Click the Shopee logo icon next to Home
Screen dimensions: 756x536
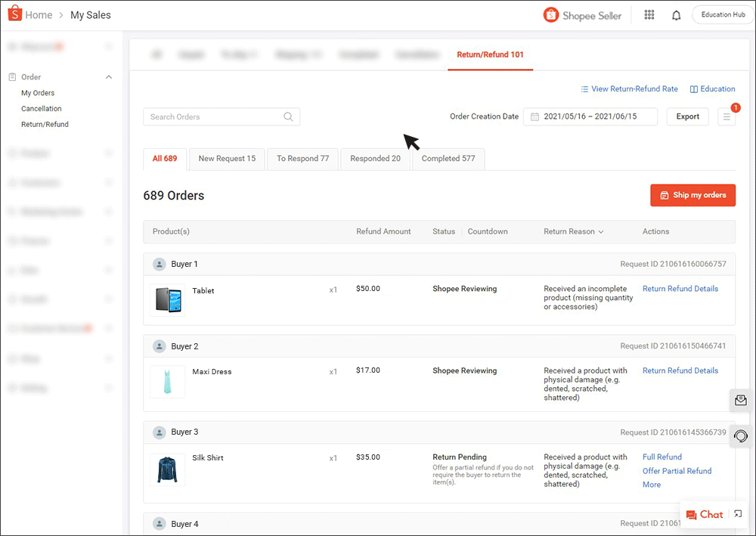coord(15,14)
